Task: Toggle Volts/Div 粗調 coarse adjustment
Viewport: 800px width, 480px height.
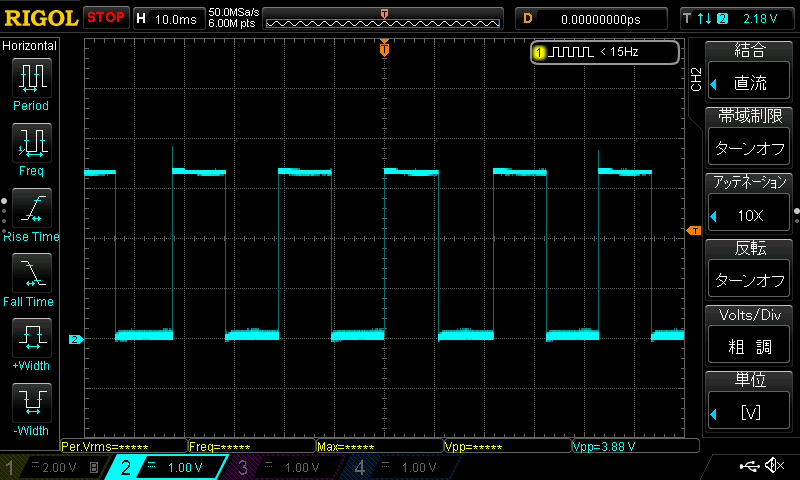Action: [x=749, y=346]
